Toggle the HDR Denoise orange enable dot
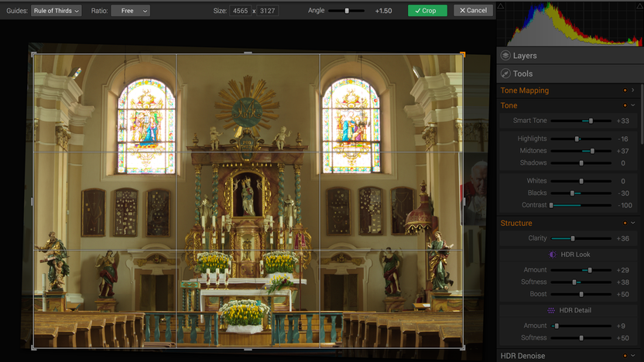 tap(625, 356)
